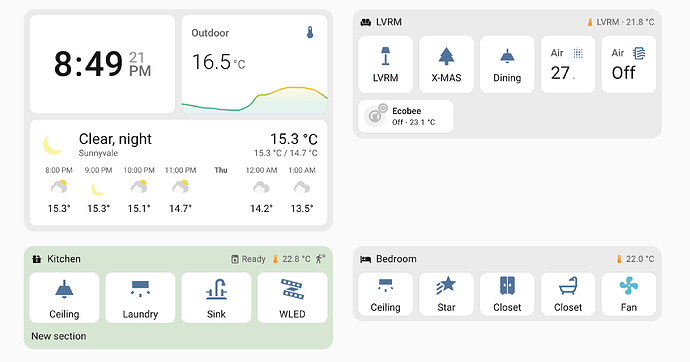This screenshot has height=362, width=690.
Task: Click the fan icon in Bedroom
Action: coord(628,285)
